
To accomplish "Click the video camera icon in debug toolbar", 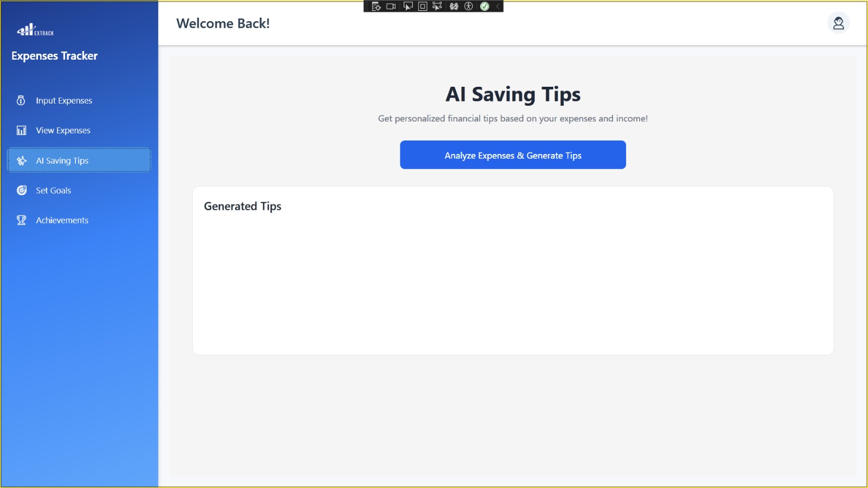I will tap(391, 7).
